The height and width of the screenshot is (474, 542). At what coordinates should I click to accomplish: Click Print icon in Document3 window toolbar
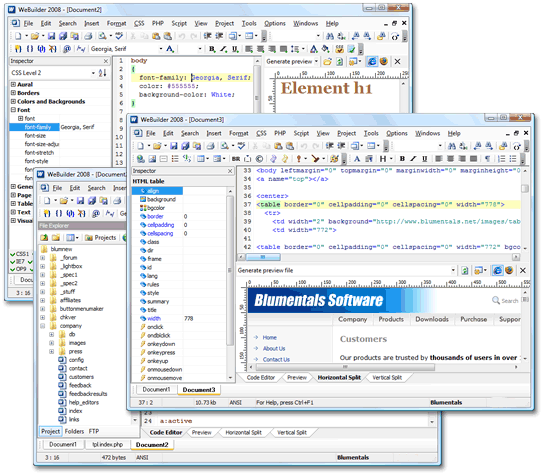(x=210, y=146)
